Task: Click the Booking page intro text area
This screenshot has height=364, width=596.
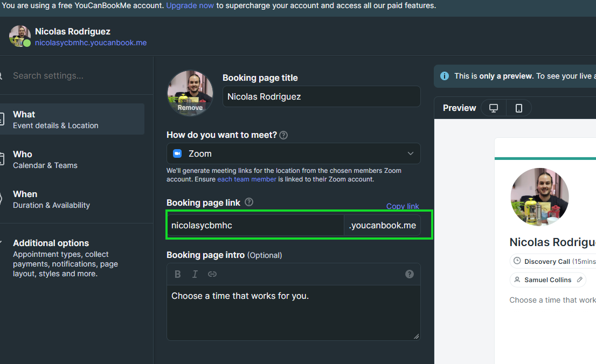Action: click(294, 312)
